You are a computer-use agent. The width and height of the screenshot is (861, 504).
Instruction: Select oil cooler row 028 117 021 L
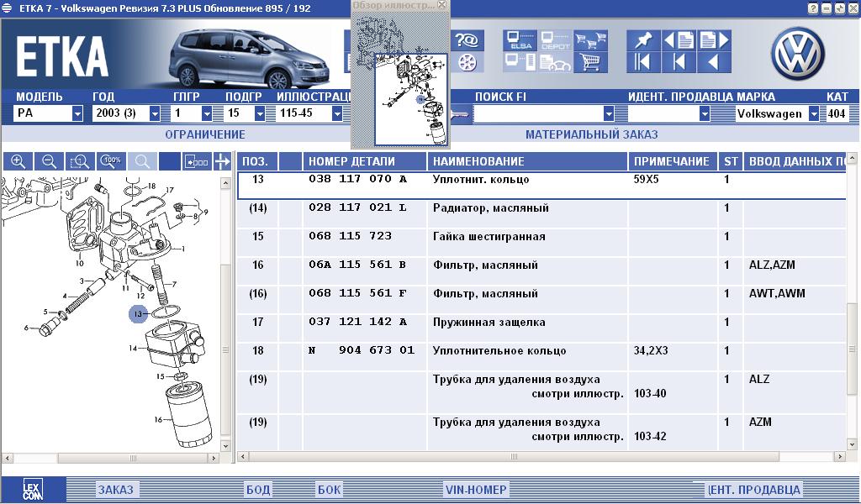coord(541,213)
